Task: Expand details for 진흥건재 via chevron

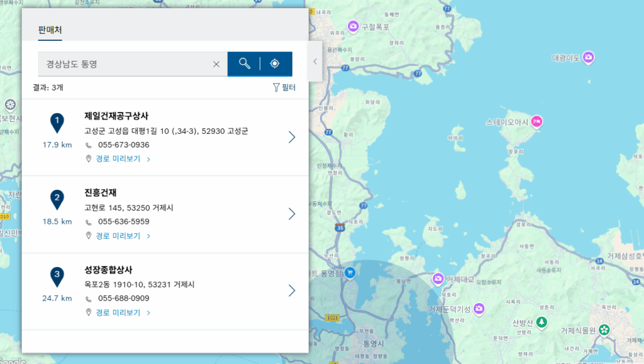Action: point(292,214)
